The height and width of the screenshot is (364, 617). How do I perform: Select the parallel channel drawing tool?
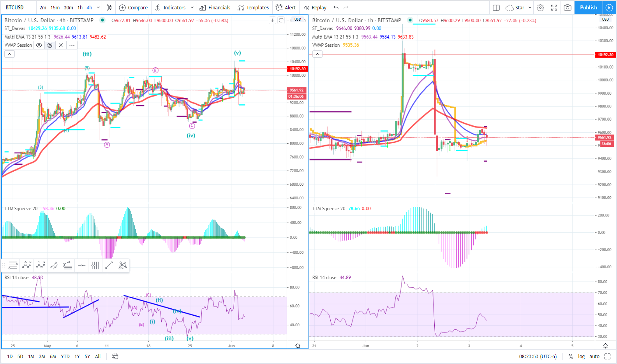pyautogui.click(x=54, y=266)
